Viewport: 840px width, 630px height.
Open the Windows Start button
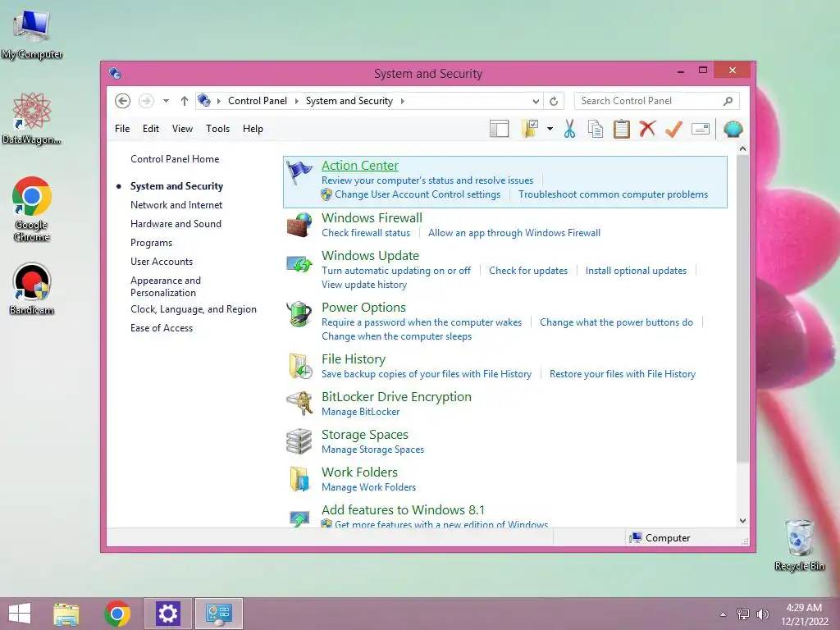tap(20, 614)
